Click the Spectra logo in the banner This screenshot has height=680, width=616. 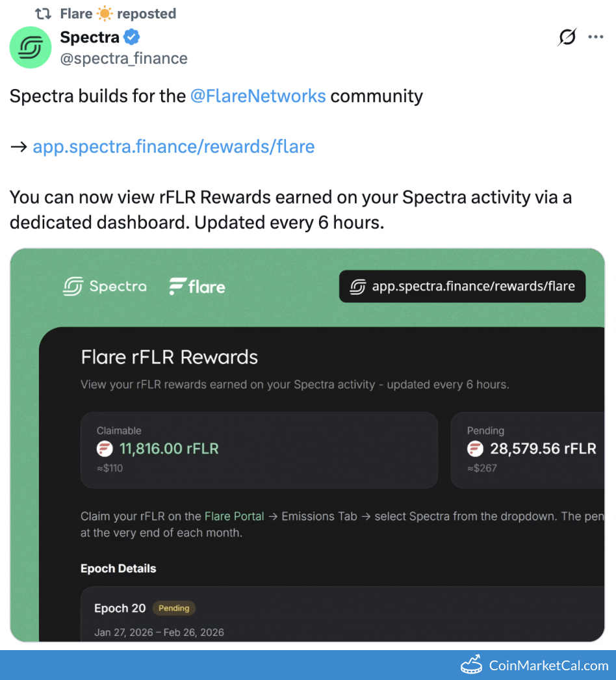[105, 286]
